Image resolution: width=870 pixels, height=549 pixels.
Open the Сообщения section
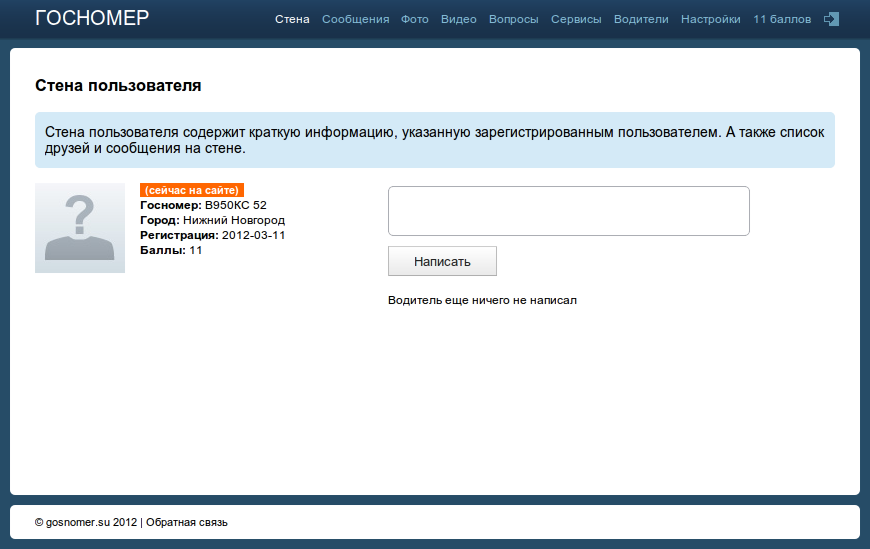point(355,19)
